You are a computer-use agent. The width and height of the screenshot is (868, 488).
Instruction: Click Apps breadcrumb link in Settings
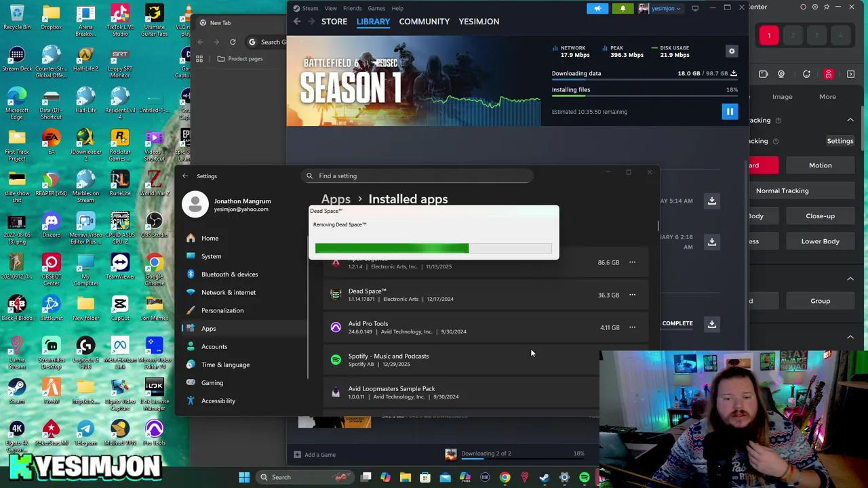[336, 199]
